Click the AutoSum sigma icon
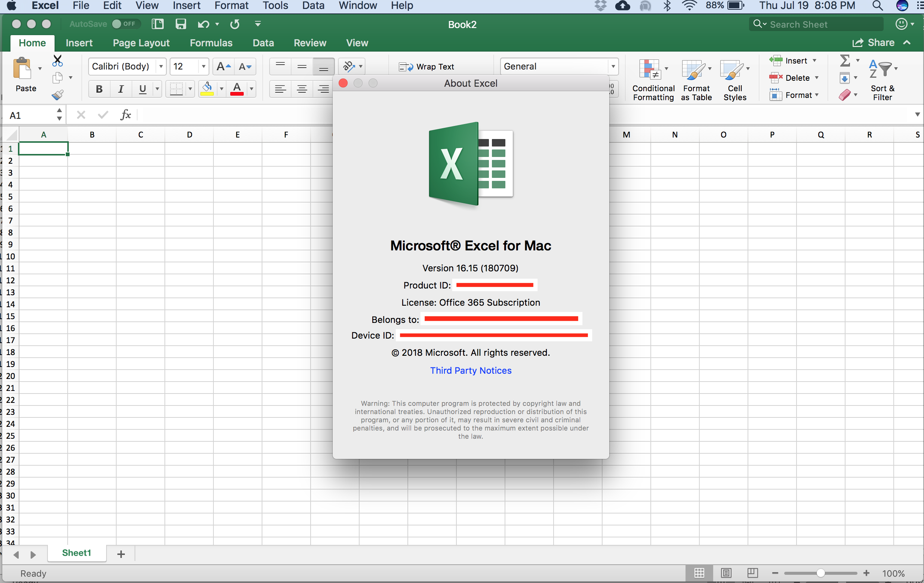 click(x=844, y=61)
